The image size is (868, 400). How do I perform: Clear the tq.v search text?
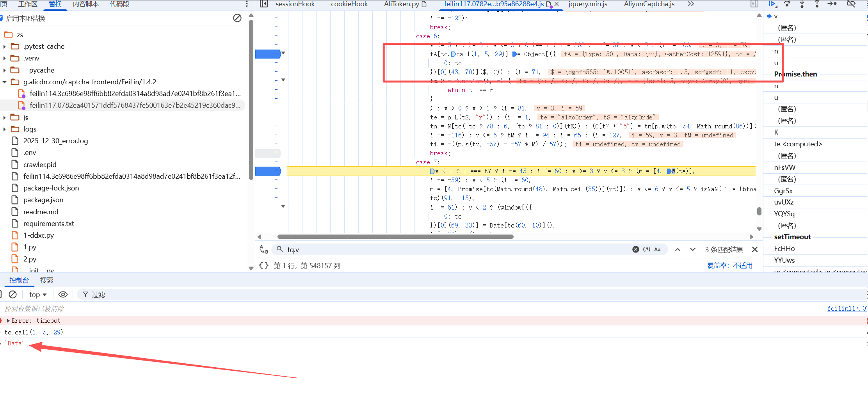coord(636,249)
